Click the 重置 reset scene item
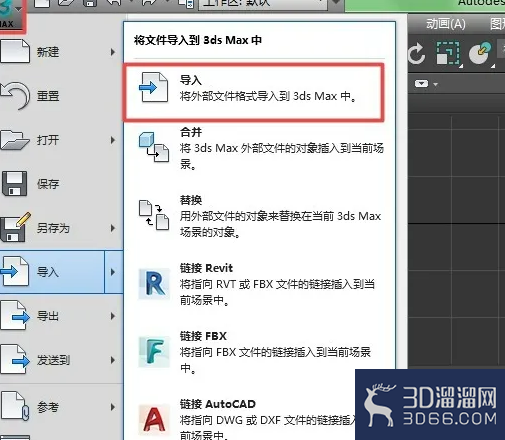 [62, 96]
